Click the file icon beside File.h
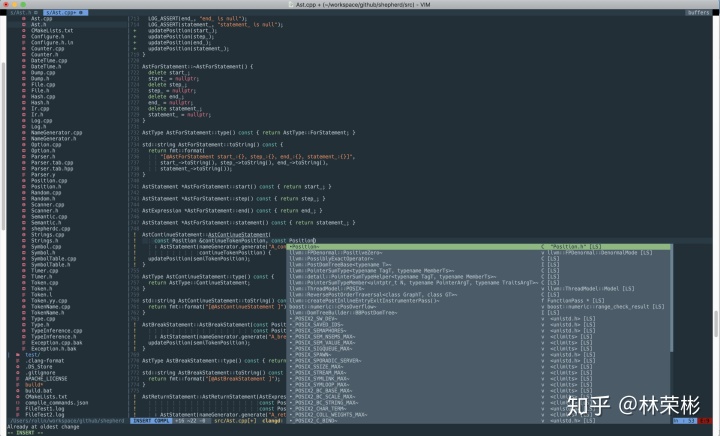This screenshot has width=720, height=436. click(x=24, y=91)
